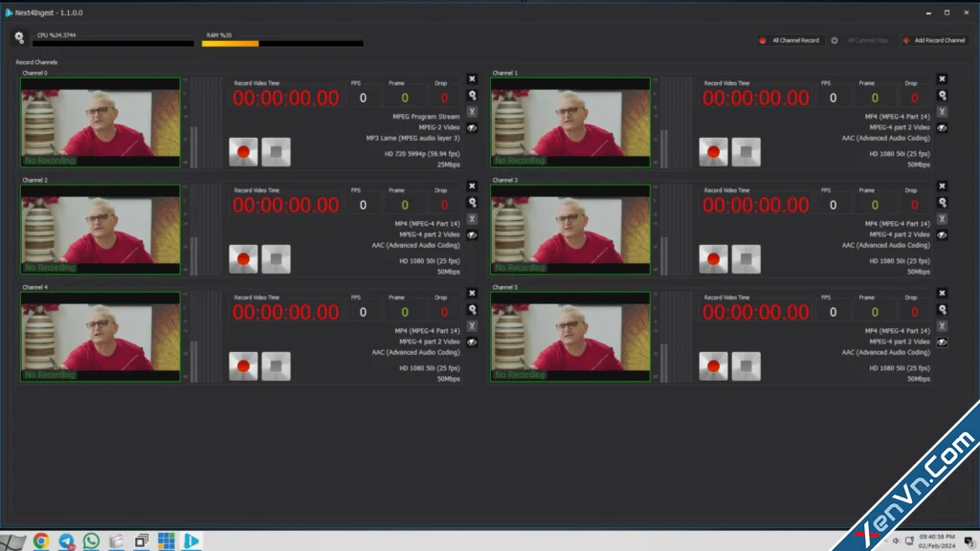Start recording on Channel 2
The image size is (980, 551).
point(243,259)
